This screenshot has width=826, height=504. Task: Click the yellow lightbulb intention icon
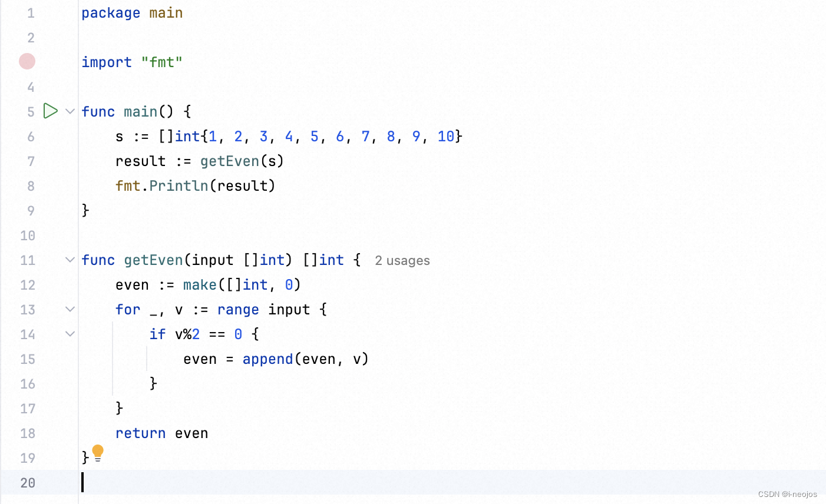[x=98, y=453]
